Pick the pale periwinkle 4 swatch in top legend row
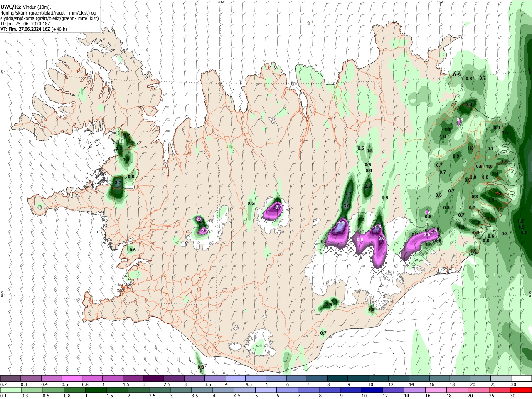This screenshot has width=532, height=399. [235, 379]
